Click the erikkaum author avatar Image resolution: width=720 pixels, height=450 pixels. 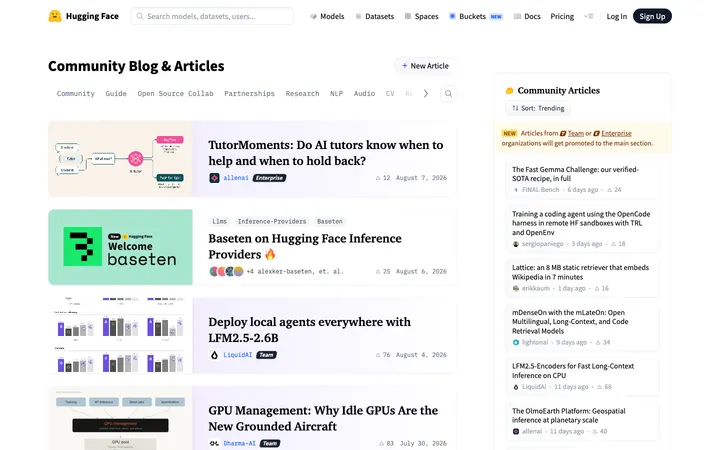point(516,288)
